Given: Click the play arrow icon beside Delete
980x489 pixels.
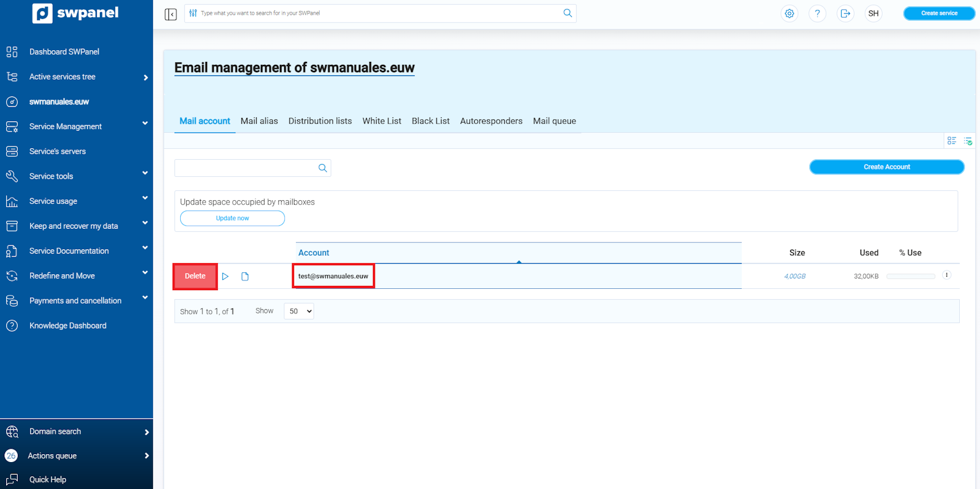Looking at the screenshot, I should tap(225, 277).
